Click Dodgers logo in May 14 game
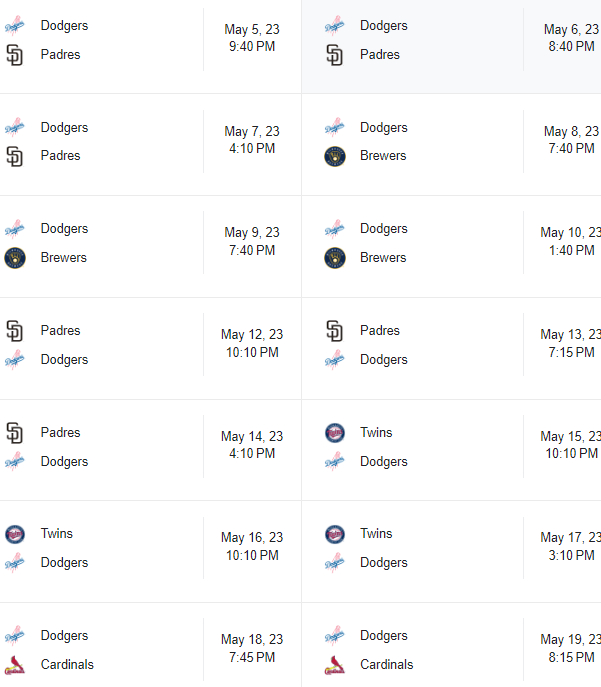Viewport: 601px width, 687px height. click(x=14, y=462)
